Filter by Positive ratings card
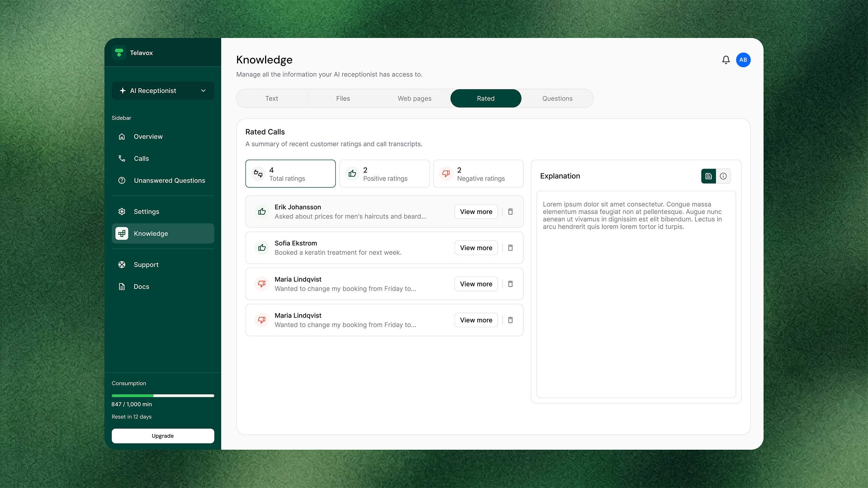868x488 pixels. (x=384, y=174)
